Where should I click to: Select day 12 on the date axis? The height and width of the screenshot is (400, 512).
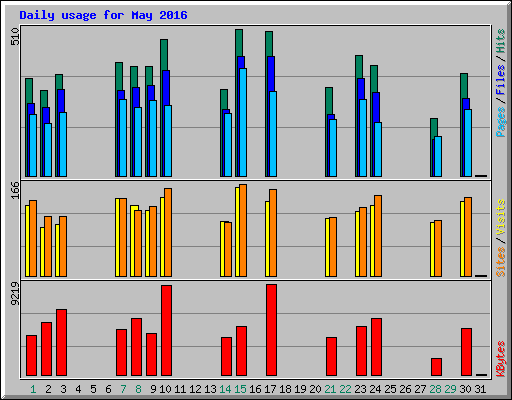coord(195,389)
